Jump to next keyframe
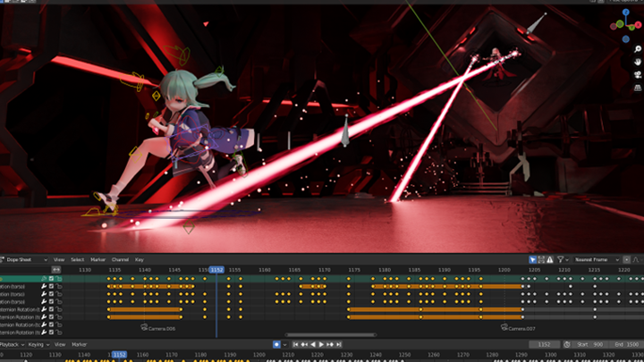The width and height of the screenshot is (644, 362). coord(330,345)
